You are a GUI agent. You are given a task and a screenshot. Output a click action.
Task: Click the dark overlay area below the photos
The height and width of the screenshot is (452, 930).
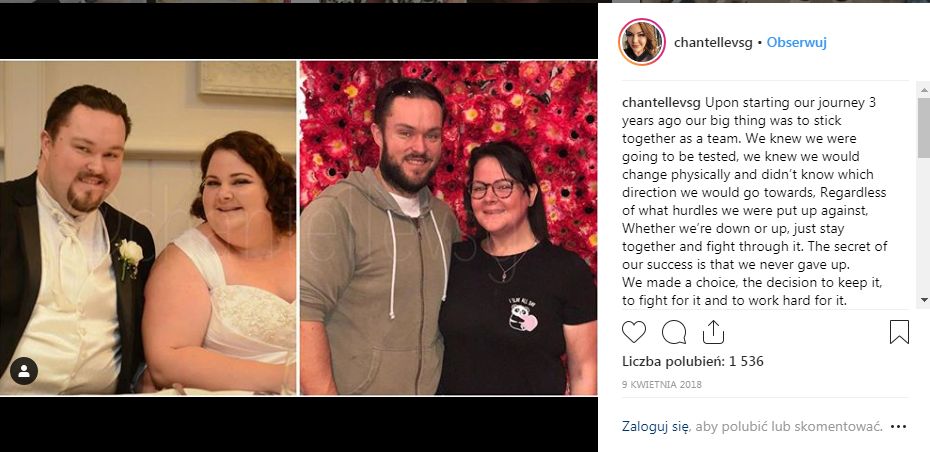(x=299, y=424)
